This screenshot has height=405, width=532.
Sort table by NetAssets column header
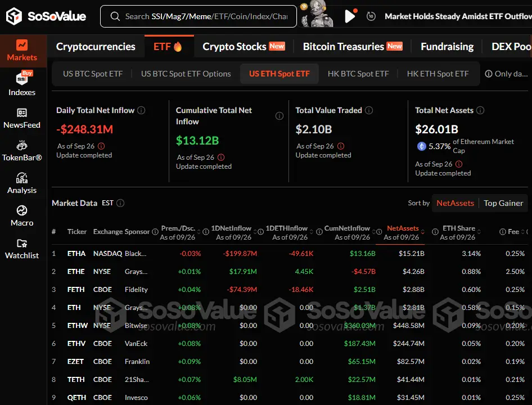(403, 229)
